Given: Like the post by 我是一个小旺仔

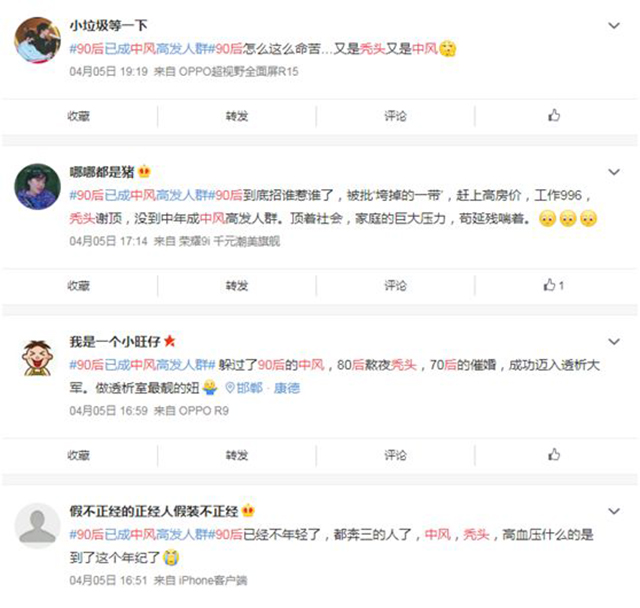Looking at the screenshot, I should (554, 455).
